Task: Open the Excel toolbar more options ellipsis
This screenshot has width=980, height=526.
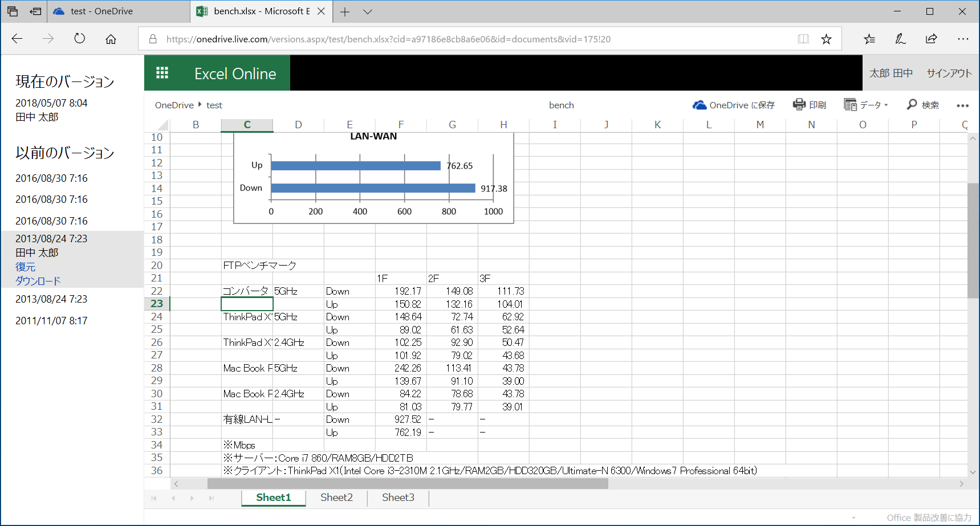Action: (x=963, y=105)
